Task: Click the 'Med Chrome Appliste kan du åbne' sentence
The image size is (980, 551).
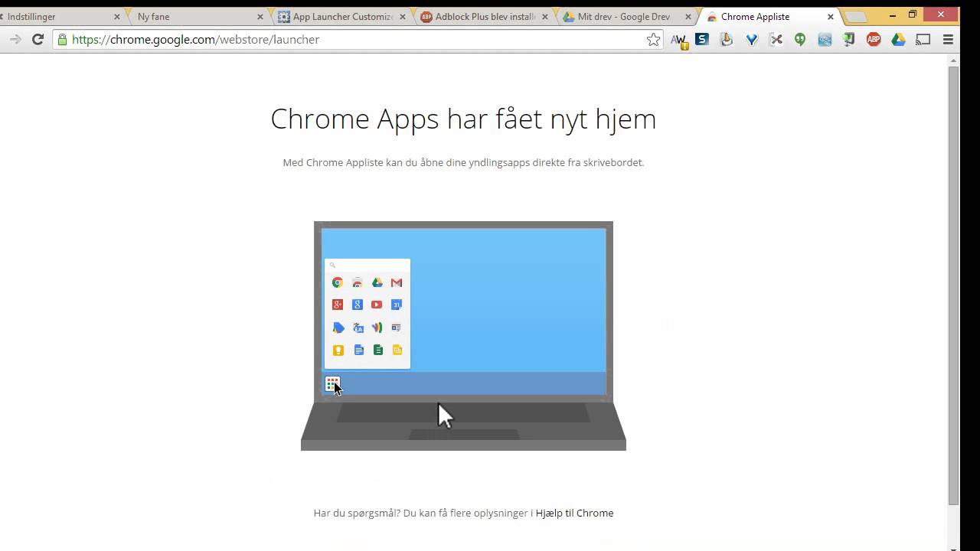Action: pyautogui.click(x=463, y=163)
